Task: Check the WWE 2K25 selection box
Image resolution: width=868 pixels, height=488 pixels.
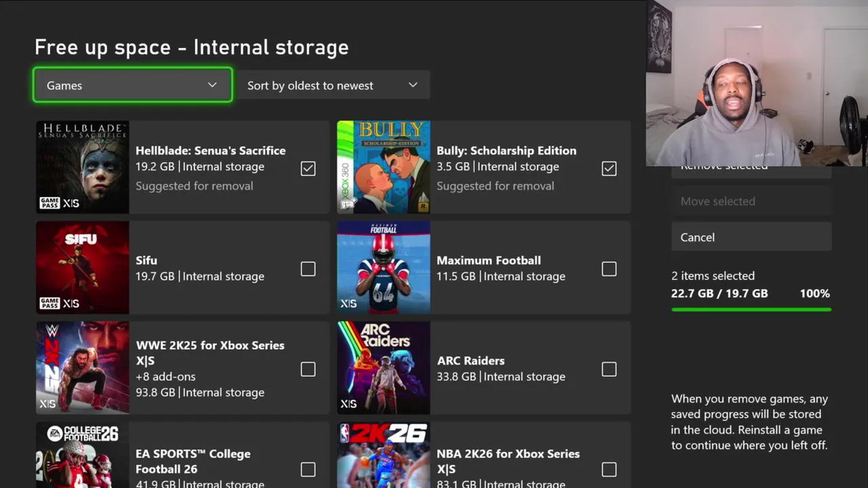Action: [308, 369]
